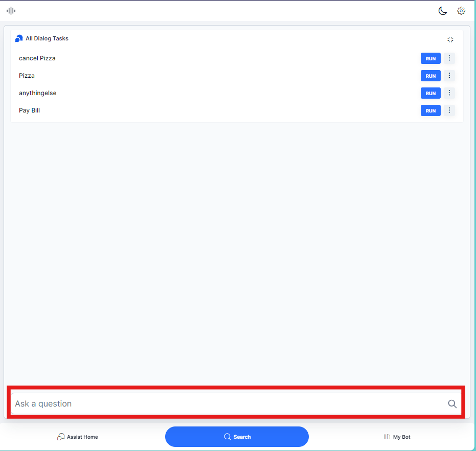This screenshot has height=451, width=476.
Task: Click the magnifier icon in question field
Action: (x=452, y=403)
